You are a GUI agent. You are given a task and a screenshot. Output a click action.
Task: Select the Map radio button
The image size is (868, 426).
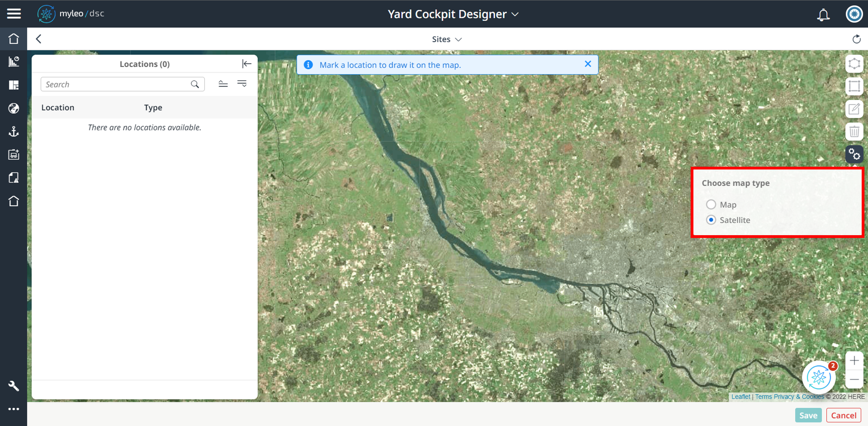click(x=711, y=205)
